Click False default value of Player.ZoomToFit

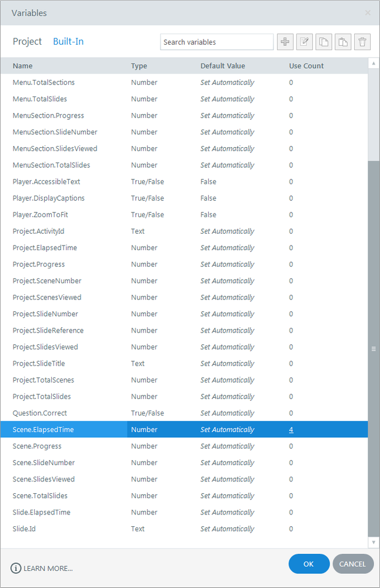[208, 214]
